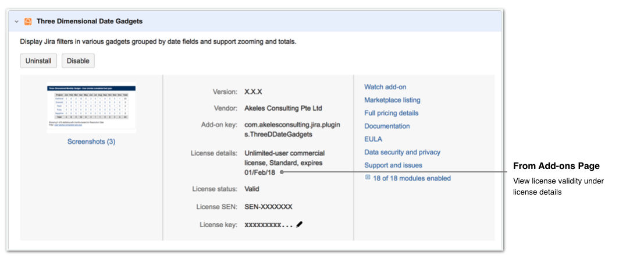Viewport: 644px width, 268px height.
Task: Collapse the Three Dimensional Date Gadgets panel
Action: coord(16,22)
